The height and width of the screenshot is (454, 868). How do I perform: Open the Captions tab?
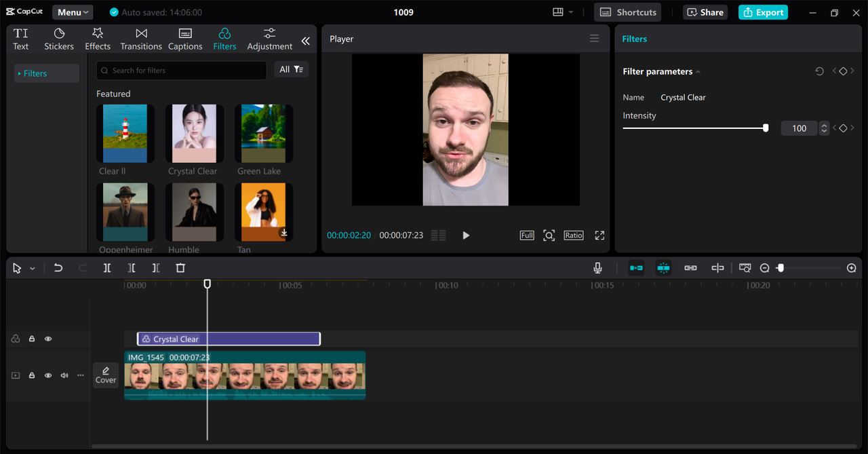click(185, 39)
